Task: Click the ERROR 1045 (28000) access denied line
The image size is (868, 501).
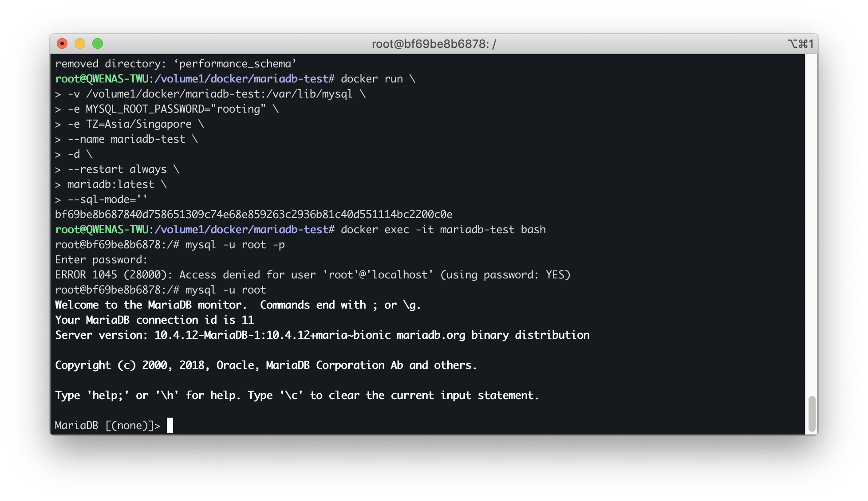Action: tap(313, 275)
